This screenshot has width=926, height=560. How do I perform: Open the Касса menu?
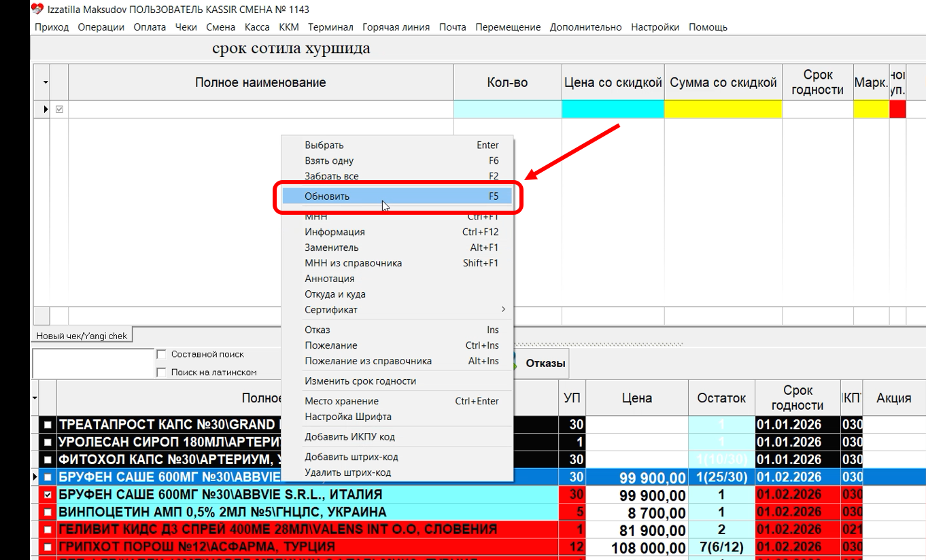(257, 27)
